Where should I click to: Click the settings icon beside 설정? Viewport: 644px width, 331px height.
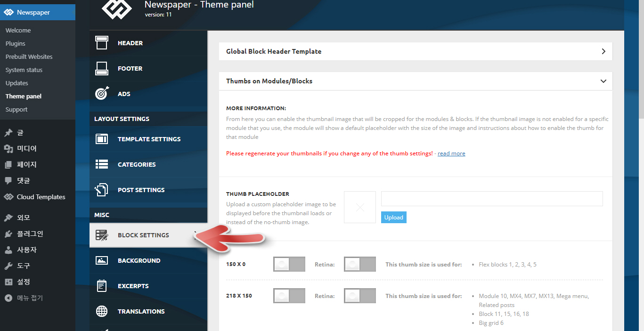click(8, 282)
